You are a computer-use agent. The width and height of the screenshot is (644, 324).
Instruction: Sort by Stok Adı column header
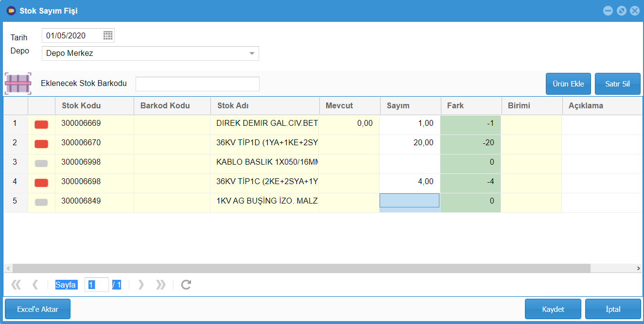tap(265, 105)
